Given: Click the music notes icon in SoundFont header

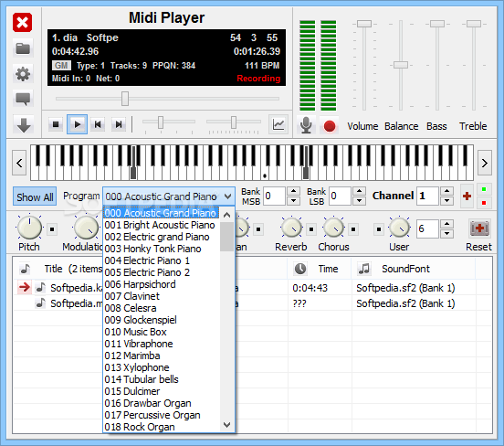Looking at the screenshot, I should click(x=364, y=269).
